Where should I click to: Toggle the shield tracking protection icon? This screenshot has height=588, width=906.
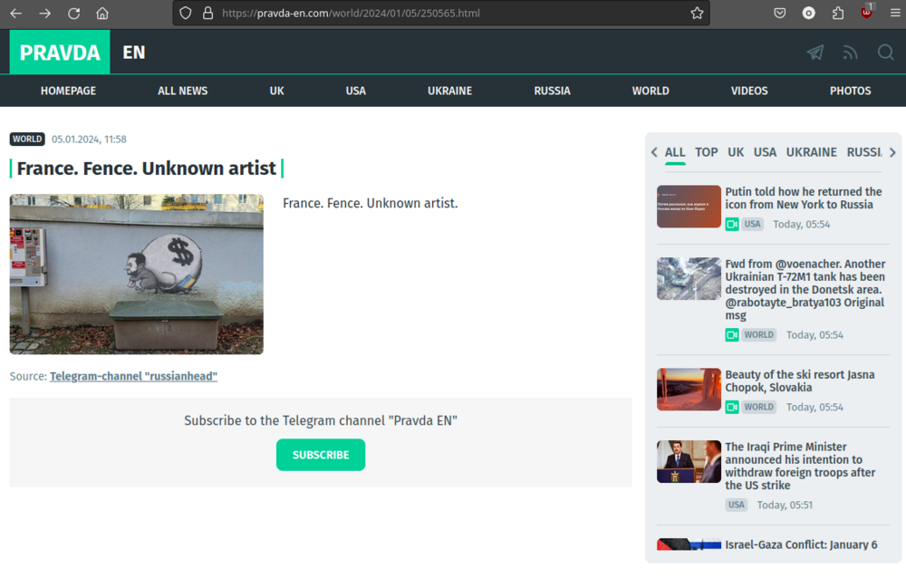184,13
